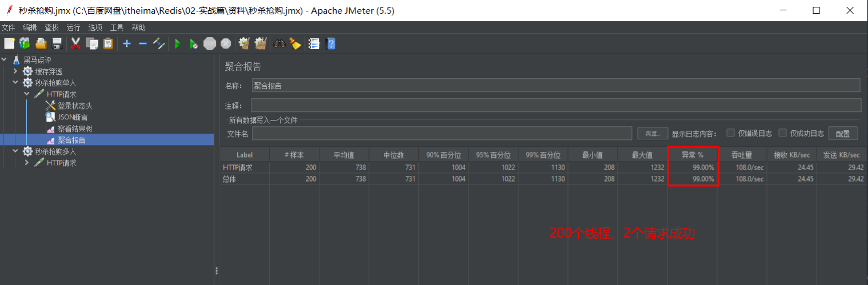
Task: Open the 运行 menu
Action: (74, 27)
